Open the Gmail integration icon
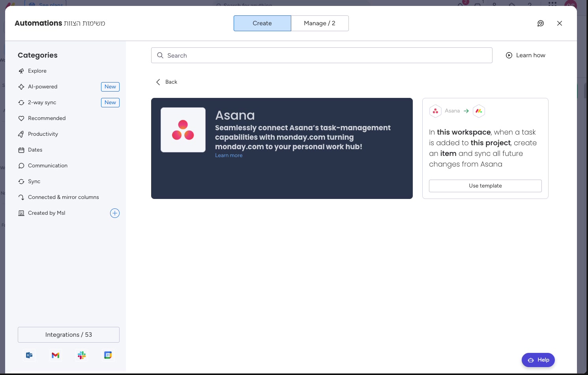The image size is (588, 375). 56,355
